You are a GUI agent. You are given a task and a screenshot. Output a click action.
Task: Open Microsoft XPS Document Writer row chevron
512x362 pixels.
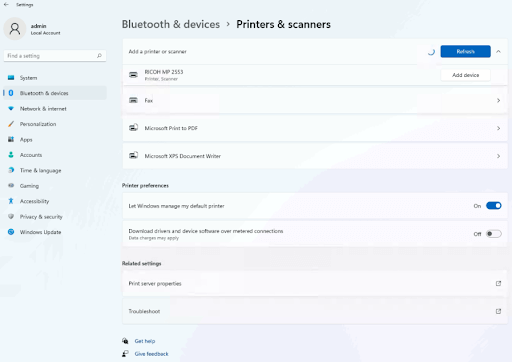(x=498, y=156)
